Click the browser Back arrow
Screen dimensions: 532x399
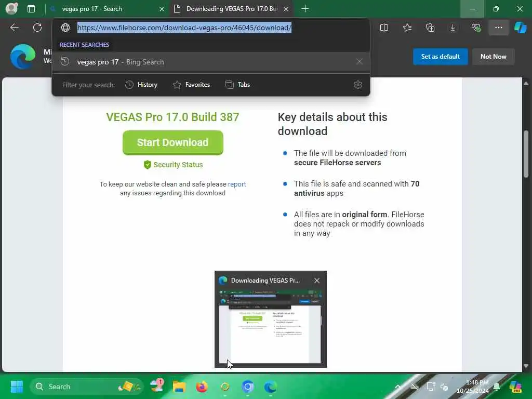point(14,28)
